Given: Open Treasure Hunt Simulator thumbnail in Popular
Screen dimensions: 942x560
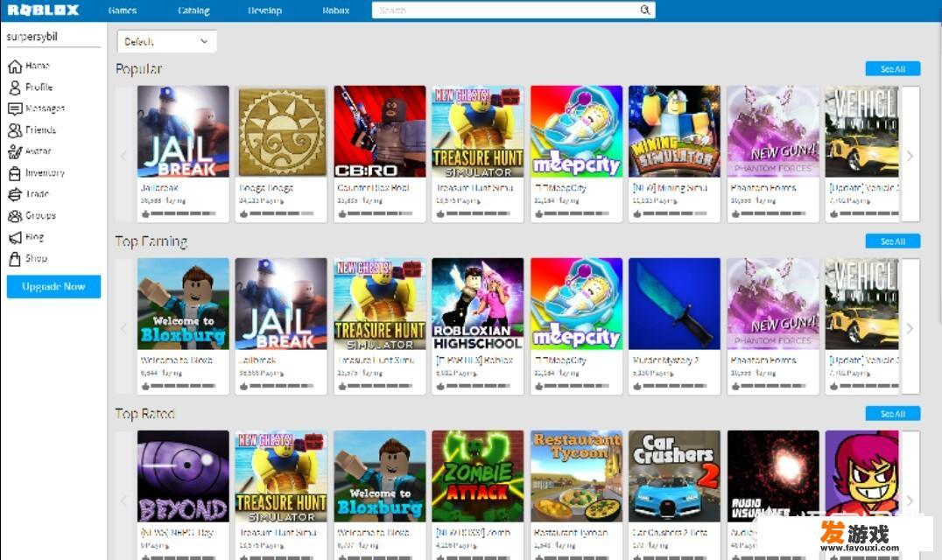Looking at the screenshot, I should 478,131.
